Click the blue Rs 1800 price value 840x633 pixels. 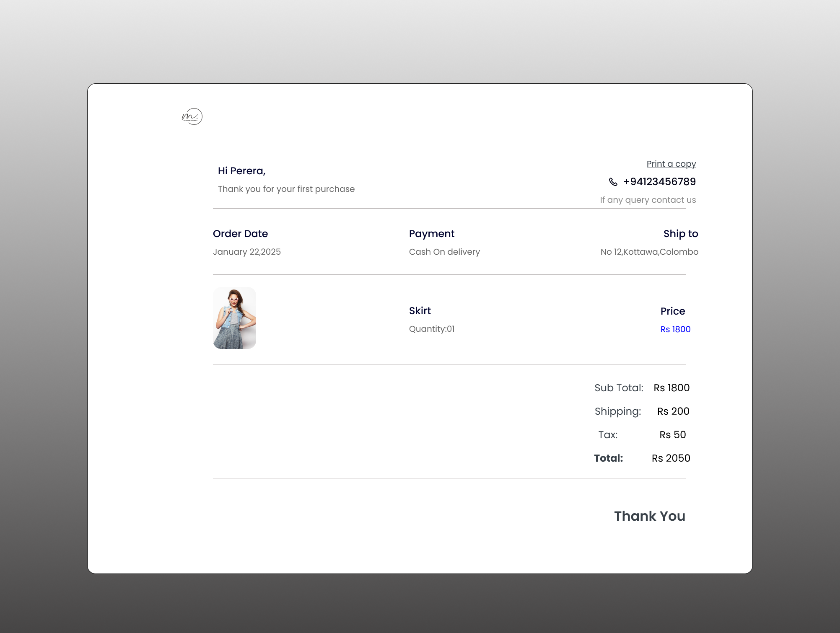click(x=675, y=329)
